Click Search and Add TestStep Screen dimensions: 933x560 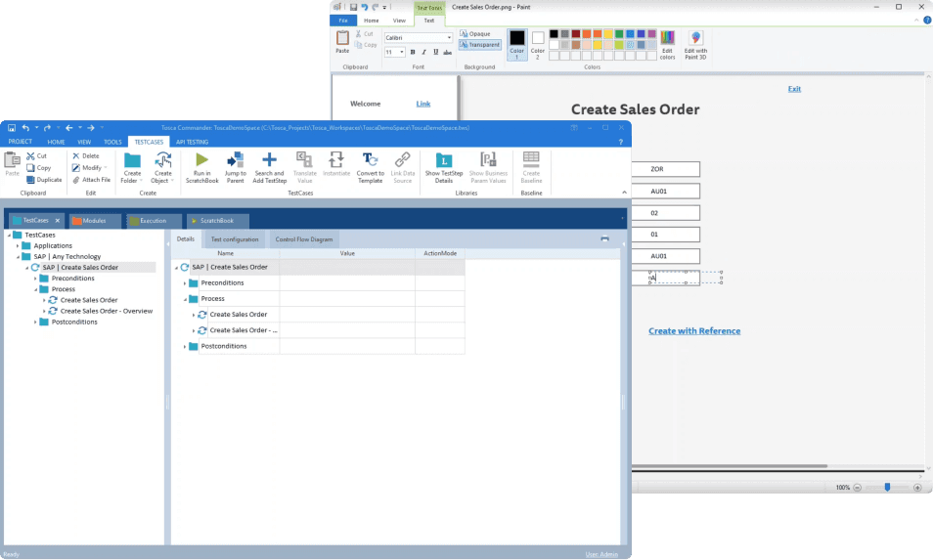pyautogui.click(x=270, y=167)
